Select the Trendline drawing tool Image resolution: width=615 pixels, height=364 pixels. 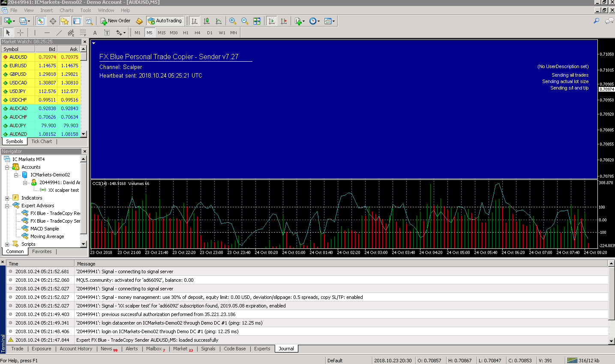coord(59,33)
